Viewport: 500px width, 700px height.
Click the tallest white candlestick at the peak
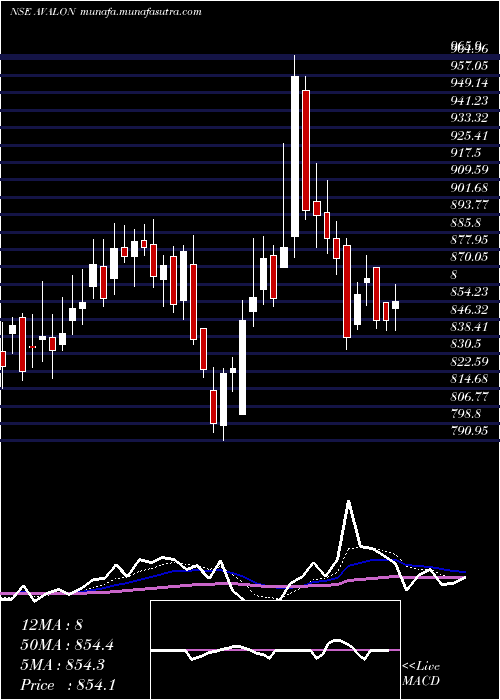tap(295, 156)
